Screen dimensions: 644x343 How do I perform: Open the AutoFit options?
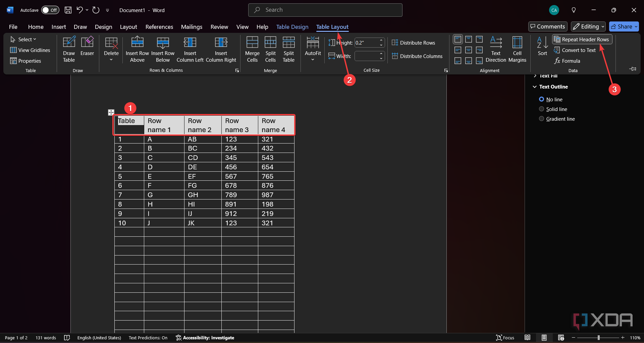(312, 49)
